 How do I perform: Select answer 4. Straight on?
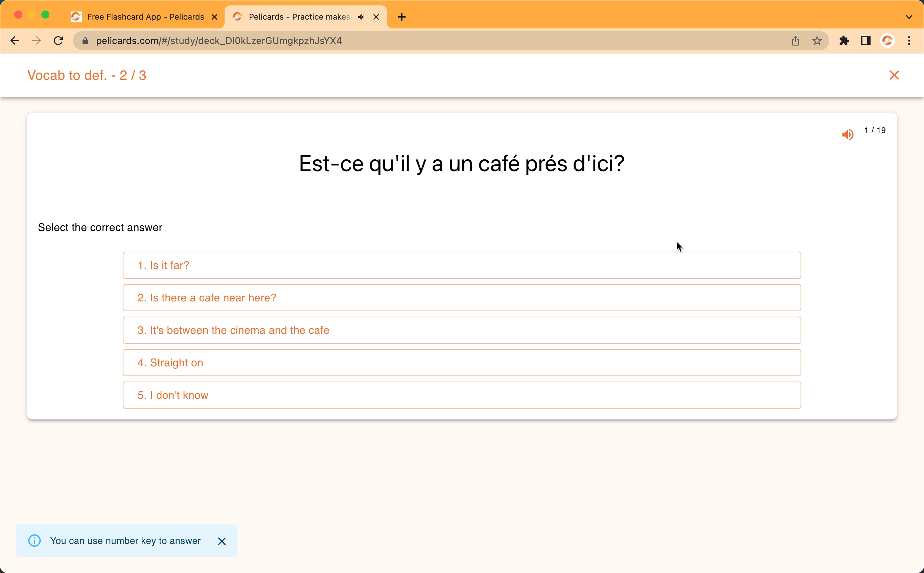click(461, 363)
